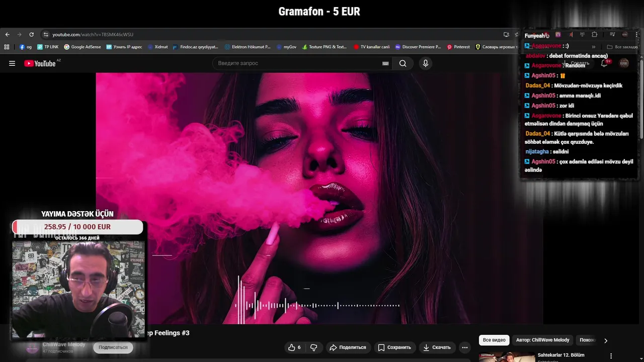Open the myGov bookmark
Image resolution: width=644 pixels, height=362 pixels.
tap(286, 47)
